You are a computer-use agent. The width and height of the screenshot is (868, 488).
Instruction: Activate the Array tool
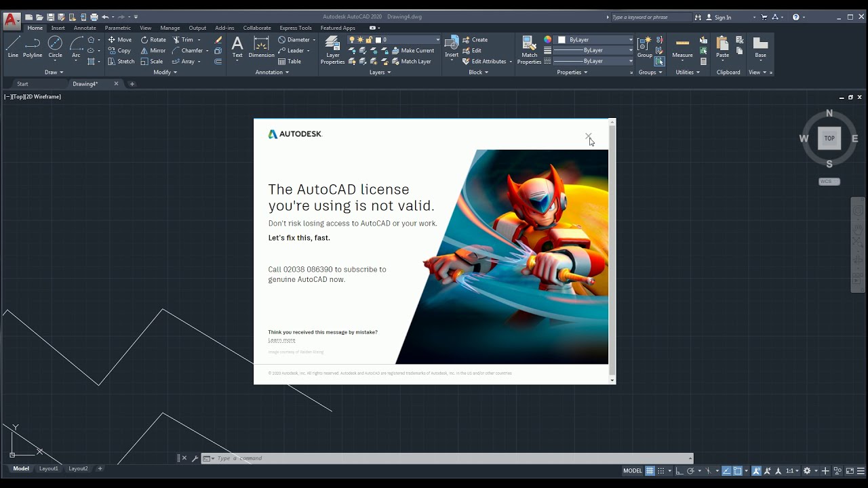(183, 61)
